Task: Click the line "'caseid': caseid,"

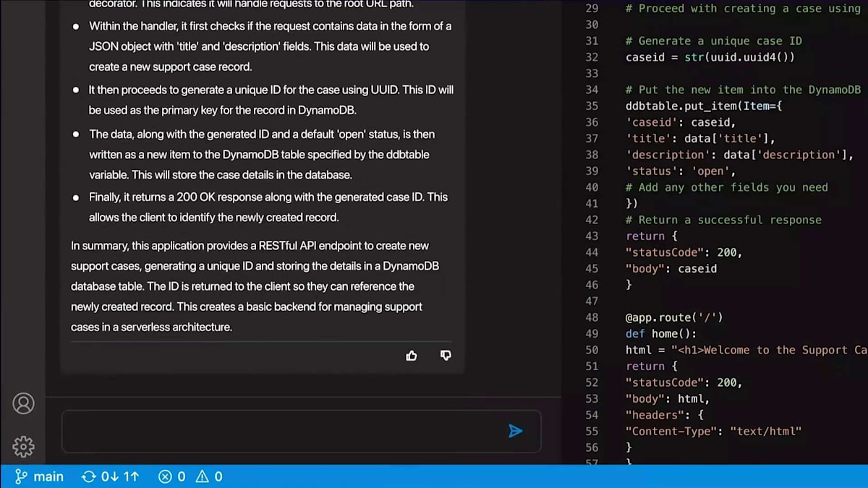Action: [x=681, y=122]
